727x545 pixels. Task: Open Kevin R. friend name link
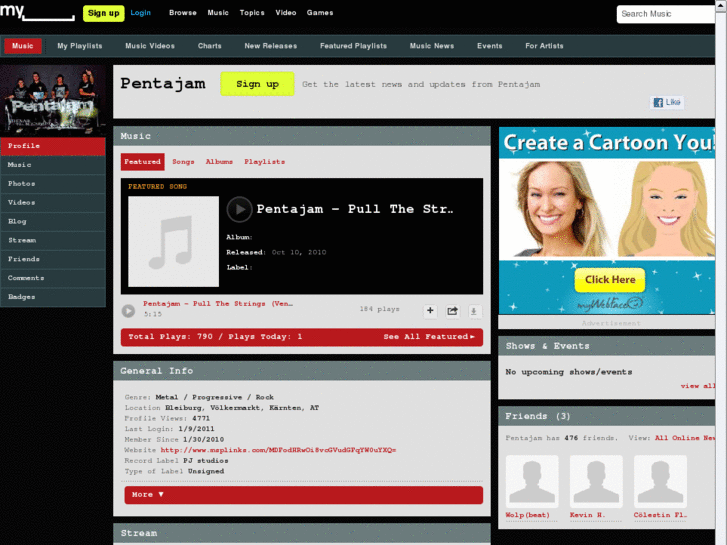click(587, 515)
